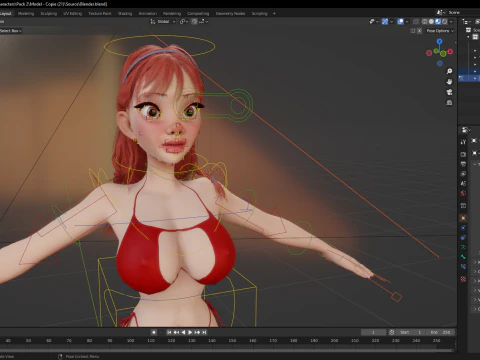The image size is (480, 360).
Task: Play the animation in reverse
Action: pyautogui.click(x=183, y=332)
